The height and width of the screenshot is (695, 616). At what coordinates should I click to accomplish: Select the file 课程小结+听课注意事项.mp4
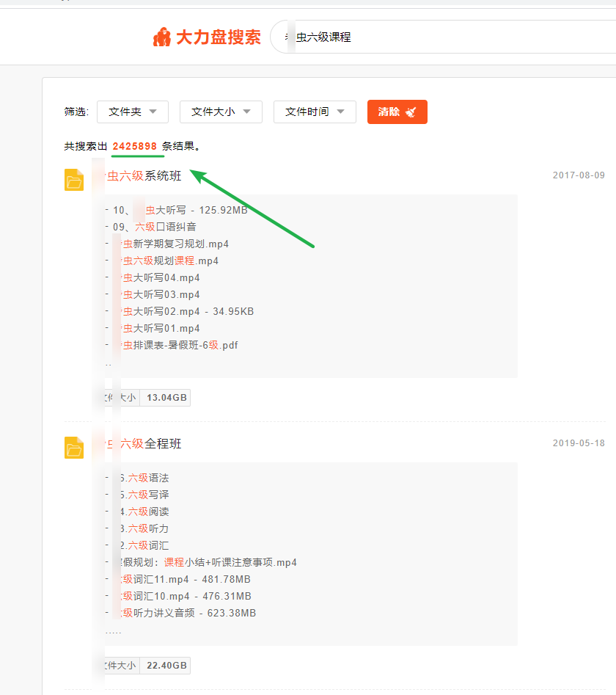(208, 562)
